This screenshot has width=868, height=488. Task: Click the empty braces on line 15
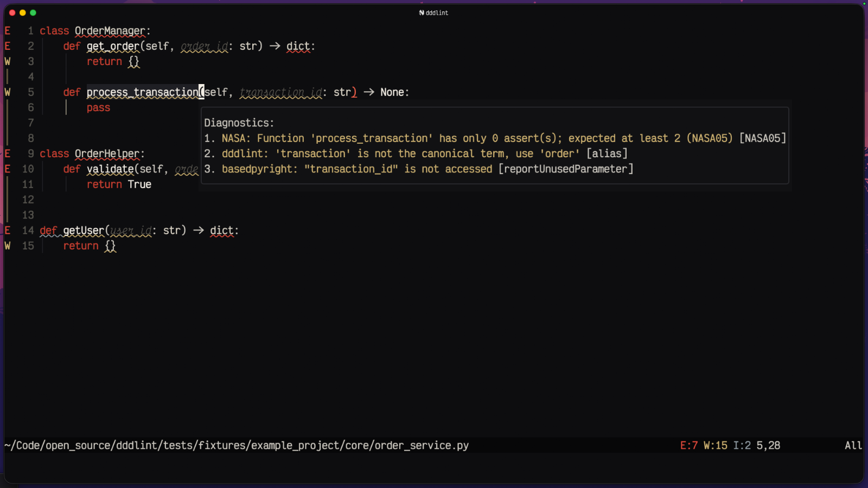(x=110, y=246)
